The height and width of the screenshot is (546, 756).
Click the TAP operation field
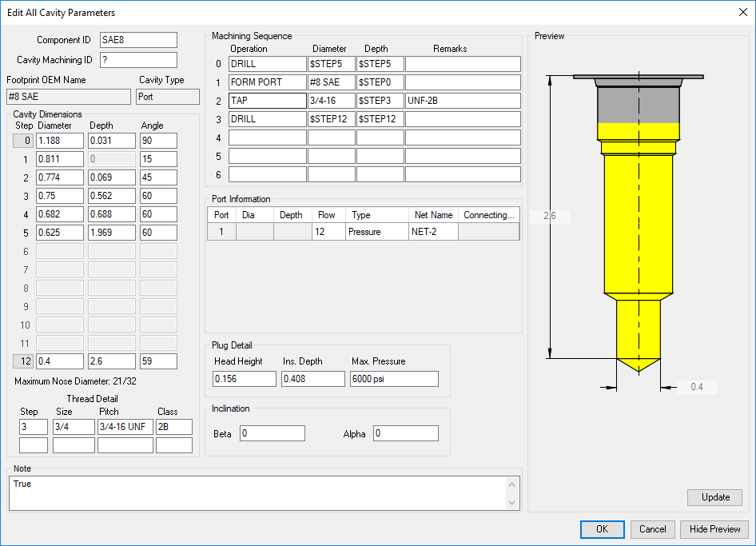coord(268,101)
